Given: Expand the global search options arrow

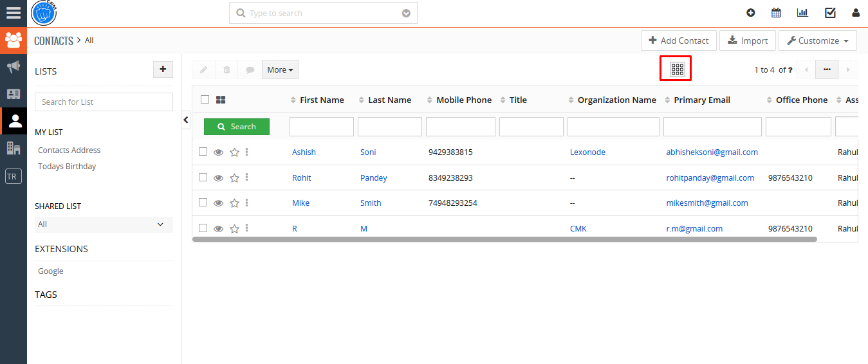Looking at the screenshot, I should 406,13.
